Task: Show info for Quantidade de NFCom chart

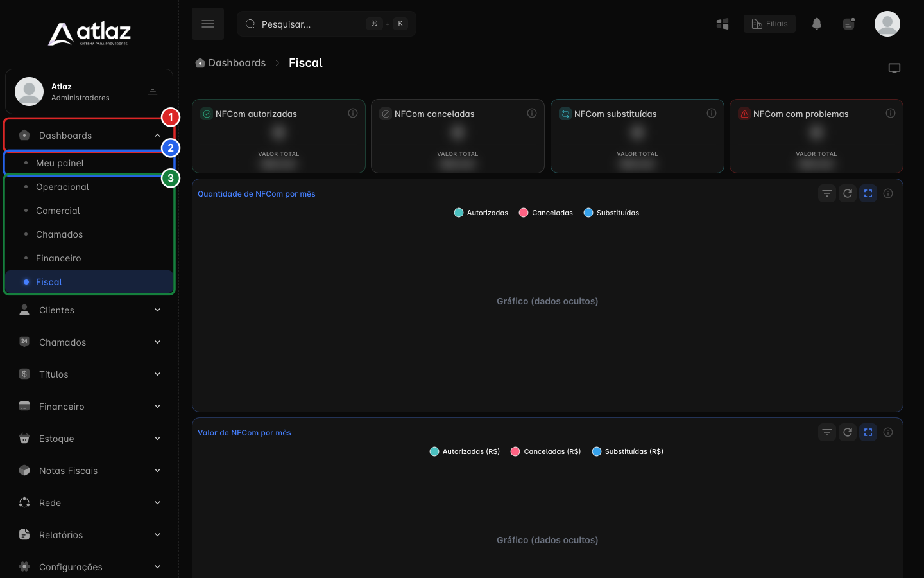Action: 888,193
